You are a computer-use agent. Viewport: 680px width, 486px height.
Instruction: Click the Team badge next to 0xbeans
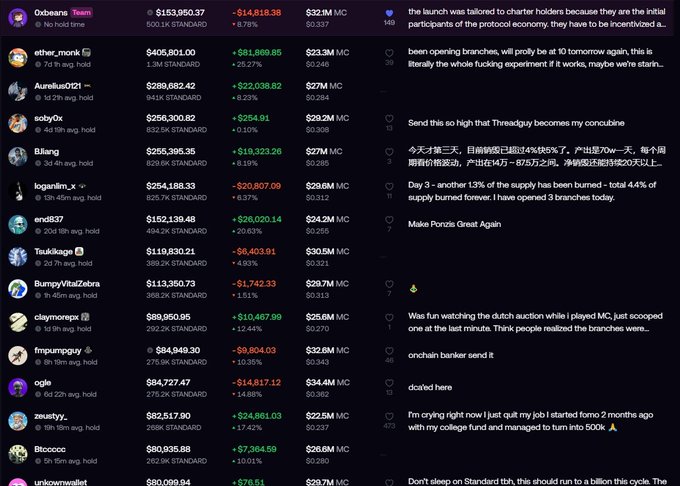pos(82,13)
